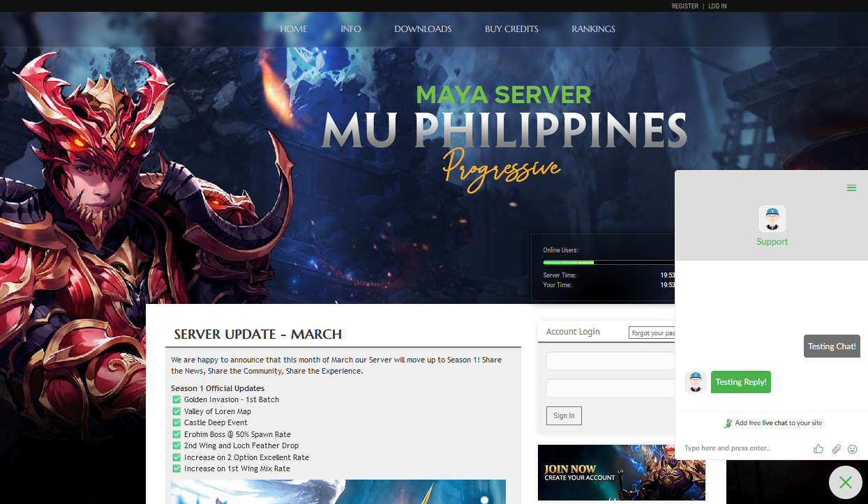Click the 1st Wing Mix Rate item
Viewport: 868px width, 504px height.
[237, 468]
